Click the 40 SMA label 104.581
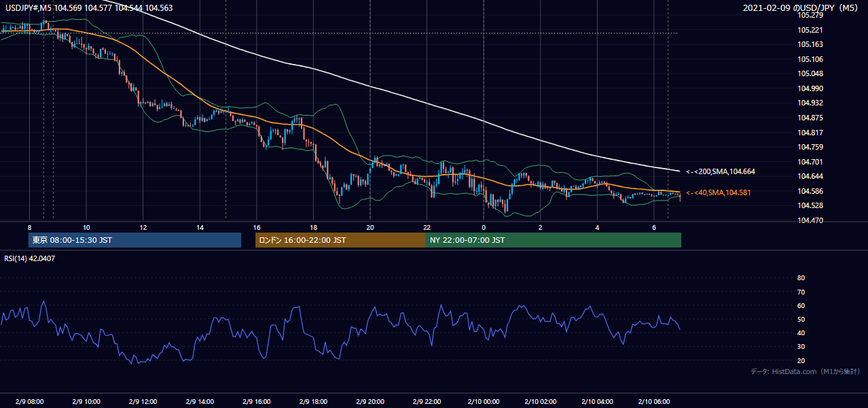868x408 pixels. (x=719, y=193)
